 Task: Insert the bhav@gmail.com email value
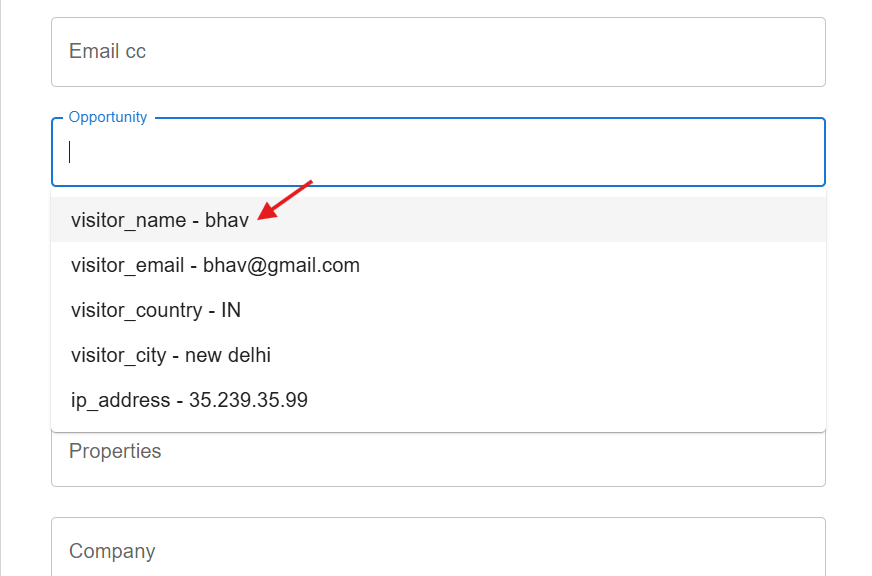tap(281, 265)
